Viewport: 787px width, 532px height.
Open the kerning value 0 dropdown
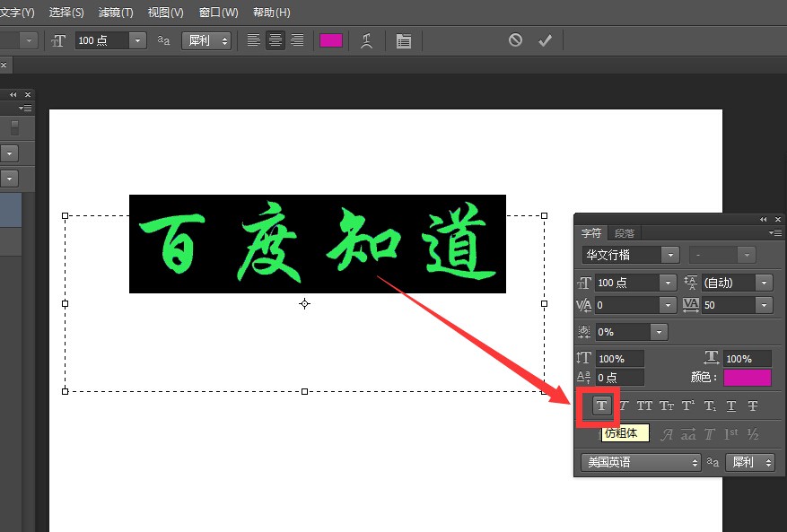click(x=668, y=305)
